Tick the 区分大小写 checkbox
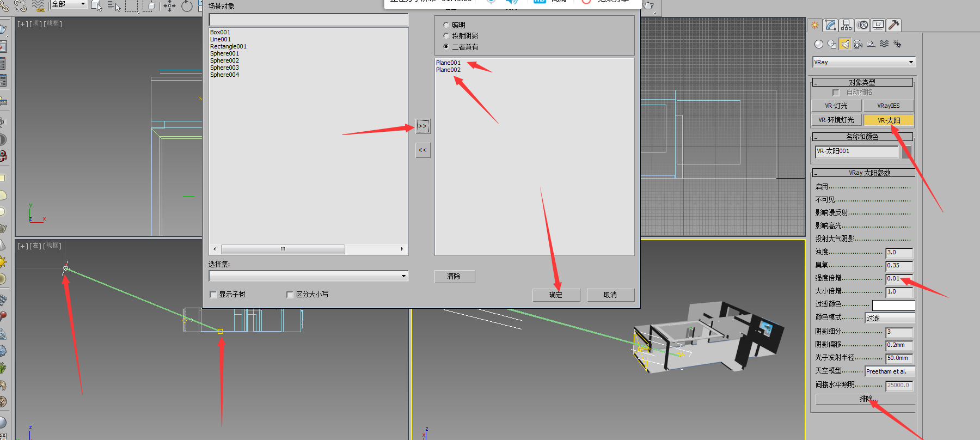This screenshot has width=980, height=440. tap(290, 295)
